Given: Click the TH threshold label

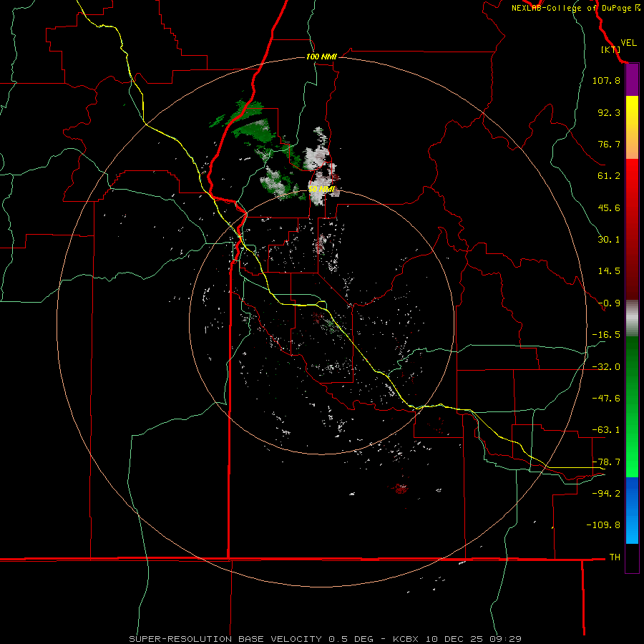Looking at the screenshot, I should [615, 557].
